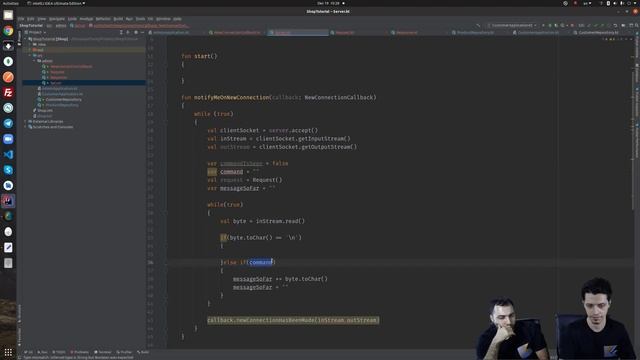
Task: Click admin in navigation breadcrumb
Action: 61,26
